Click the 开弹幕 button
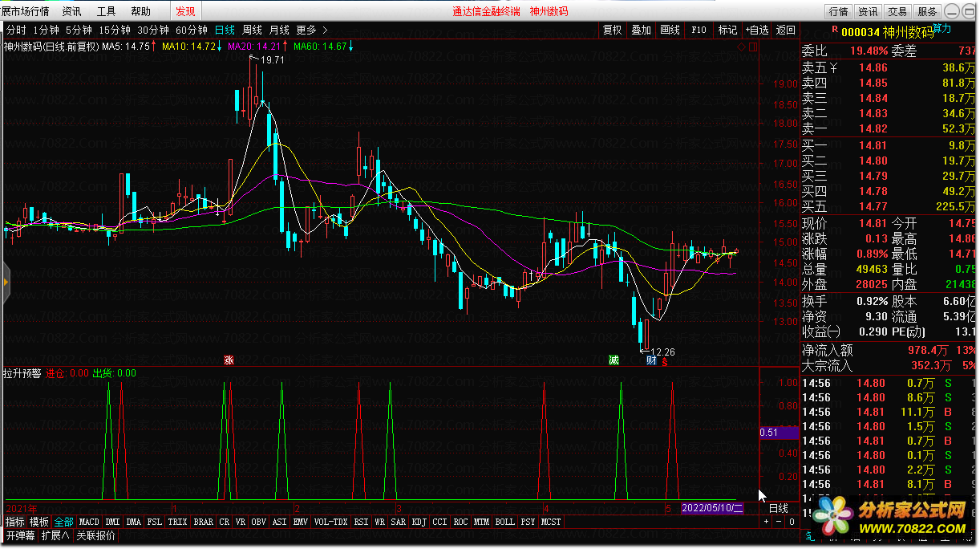The image size is (980, 549). click(x=21, y=535)
